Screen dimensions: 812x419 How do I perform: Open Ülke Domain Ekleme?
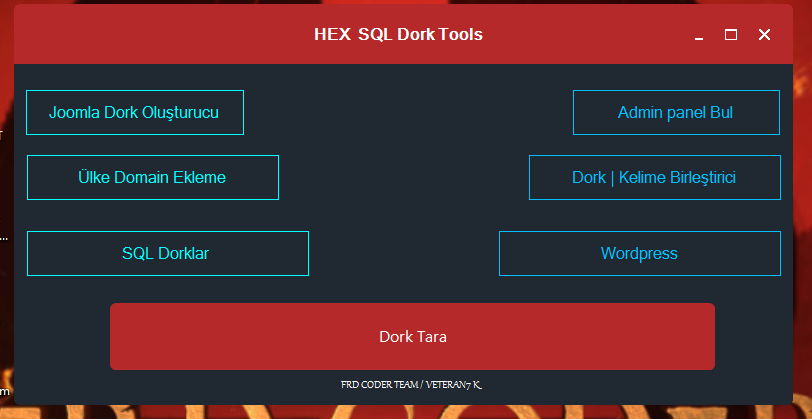point(152,177)
